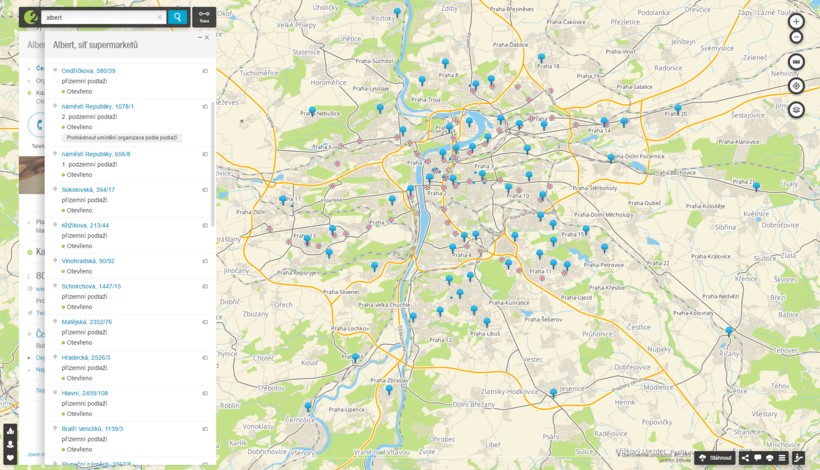Click 'Prohlédnout umístění organizace podle podlaží' button

[x=122, y=138]
